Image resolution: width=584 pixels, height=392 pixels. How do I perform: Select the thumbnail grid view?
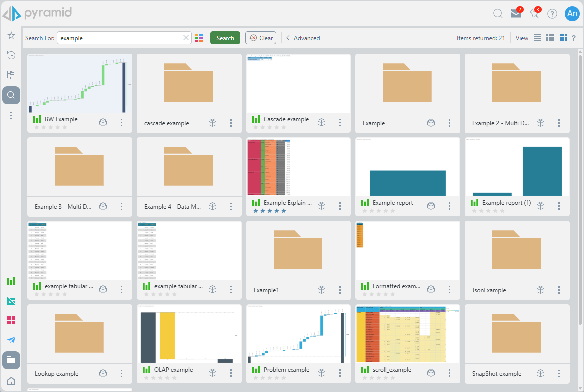[563, 38]
